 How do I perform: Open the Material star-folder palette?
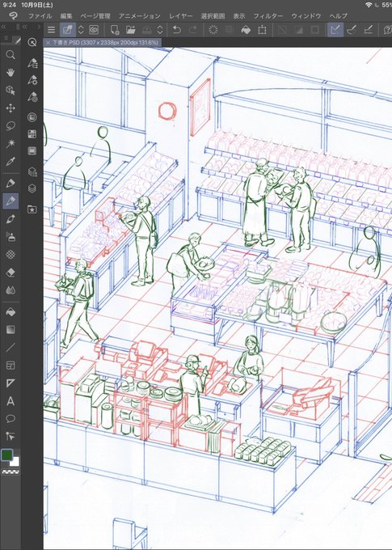[x=32, y=209]
